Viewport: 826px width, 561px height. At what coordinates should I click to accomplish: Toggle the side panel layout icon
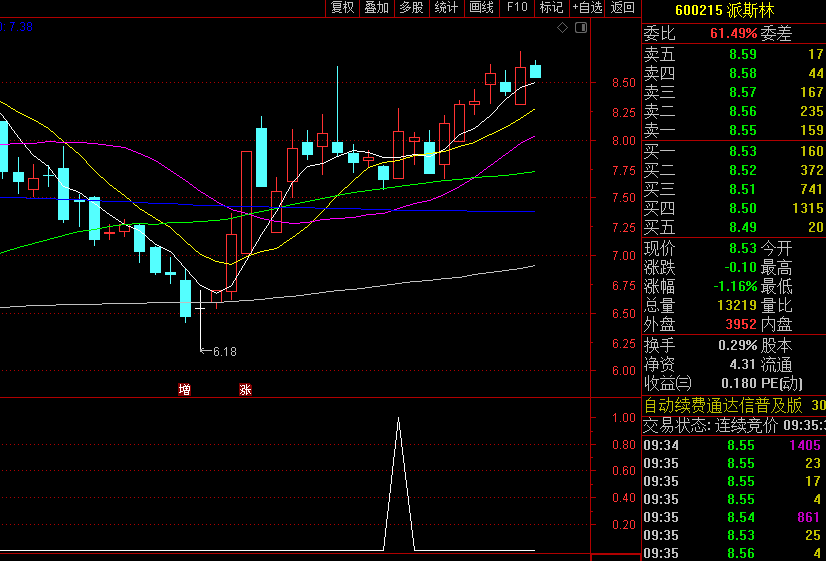coord(581,27)
